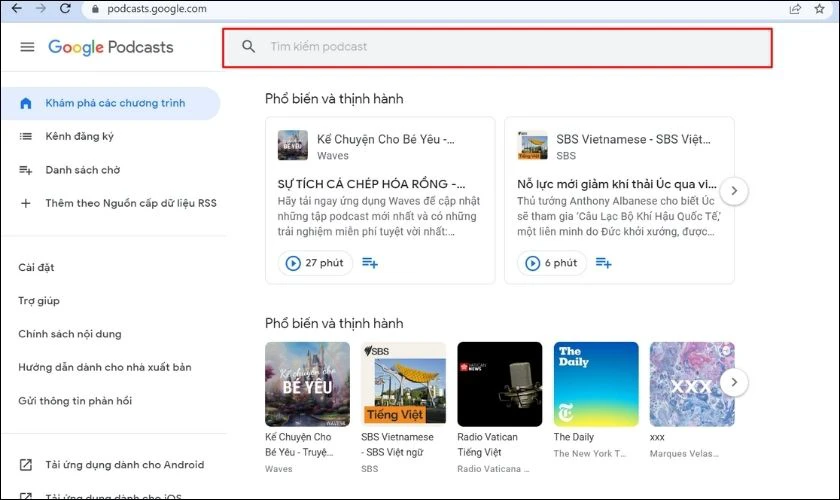Show more shows with bottom chevron arrow
840x500 pixels.
(734, 382)
